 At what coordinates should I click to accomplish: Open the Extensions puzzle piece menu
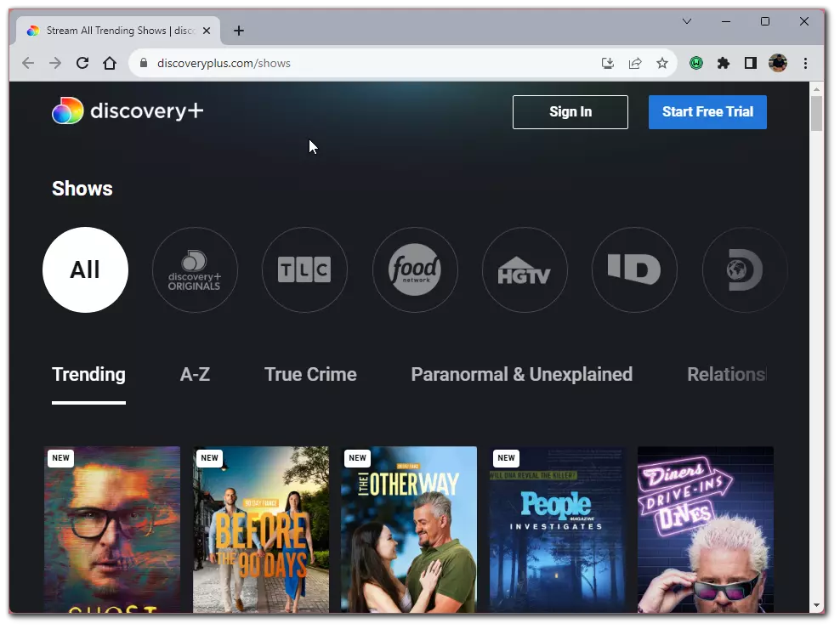click(724, 63)
